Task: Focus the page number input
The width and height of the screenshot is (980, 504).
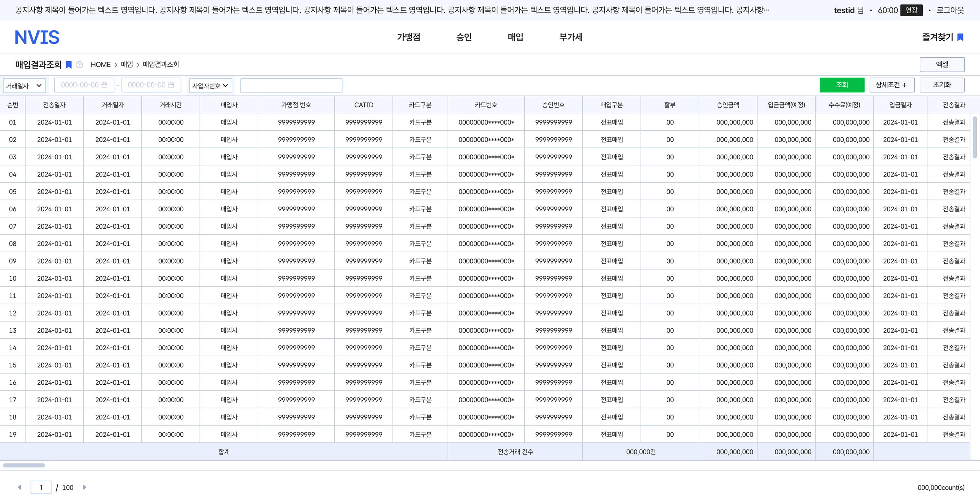Action: point(41,487)
